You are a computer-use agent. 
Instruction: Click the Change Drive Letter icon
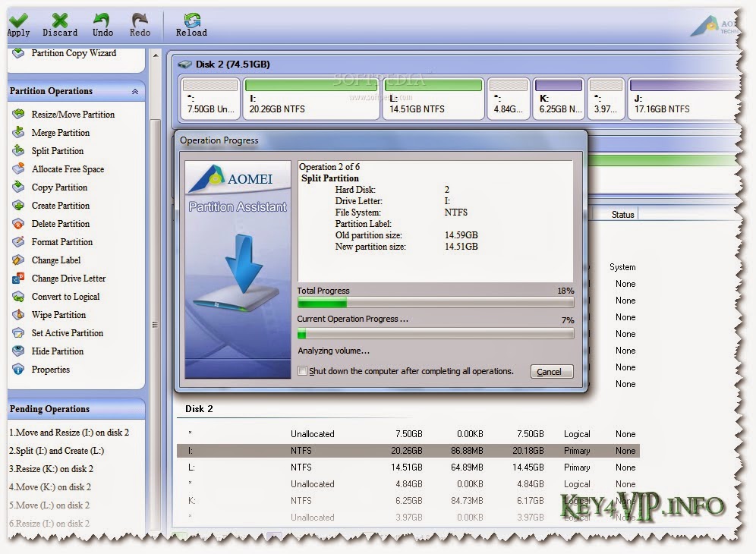[x=18, y=279]
